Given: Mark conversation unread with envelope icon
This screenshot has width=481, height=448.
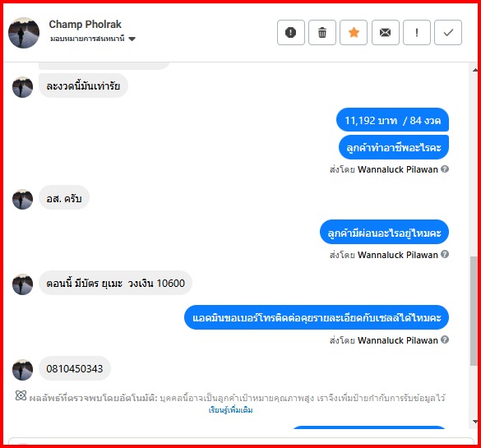Looking at the screenshot, I should 386,33.
